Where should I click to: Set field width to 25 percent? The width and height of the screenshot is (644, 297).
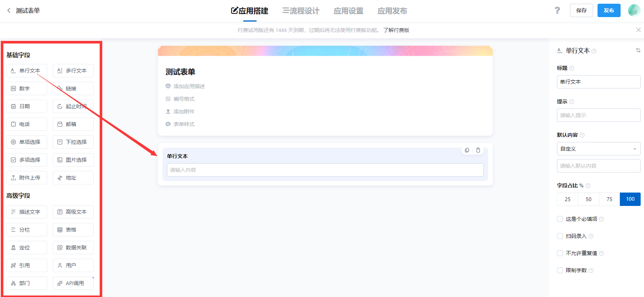567,199
